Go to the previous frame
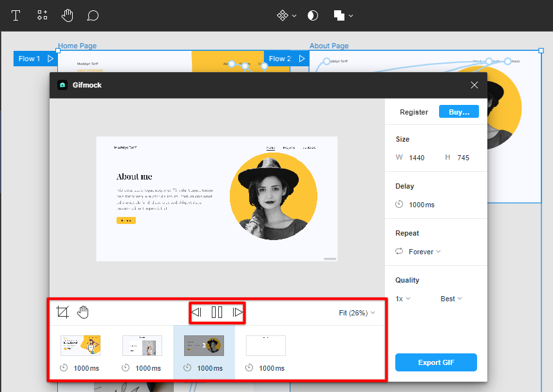This screenshot has width=553, height=392. click(197, 312)
